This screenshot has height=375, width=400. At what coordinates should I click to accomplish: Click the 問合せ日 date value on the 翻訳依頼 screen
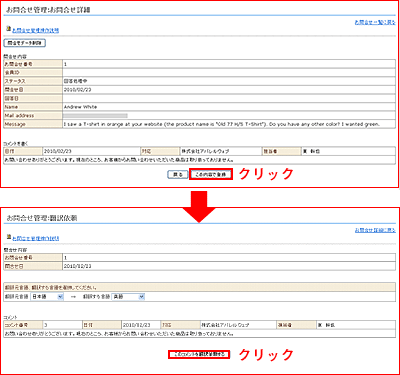point(77,266)
